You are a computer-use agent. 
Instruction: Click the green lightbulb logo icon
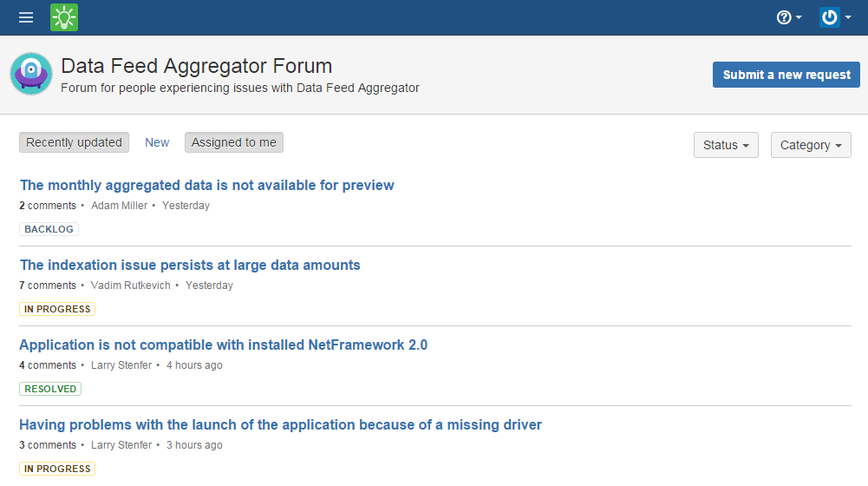click(64, 17)
